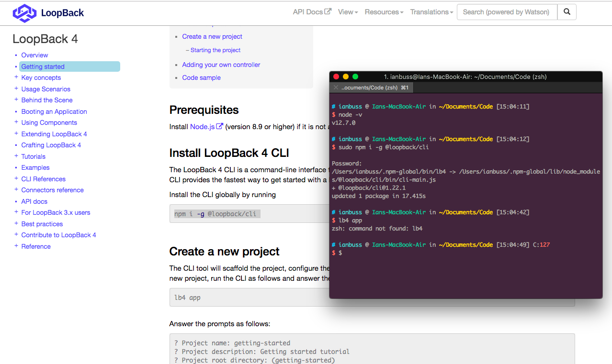612x364 pixels.
Task: Open API Docs via its external-link icon
Action: tap(327, 11)
